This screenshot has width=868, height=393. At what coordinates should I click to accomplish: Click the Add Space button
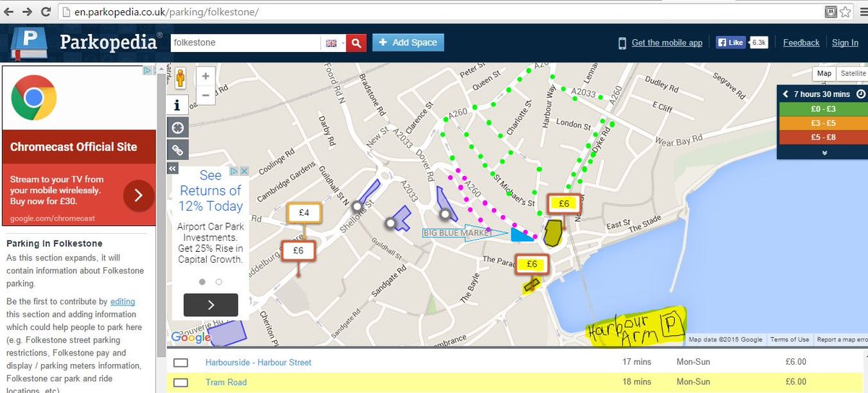[x=408, y=43]
